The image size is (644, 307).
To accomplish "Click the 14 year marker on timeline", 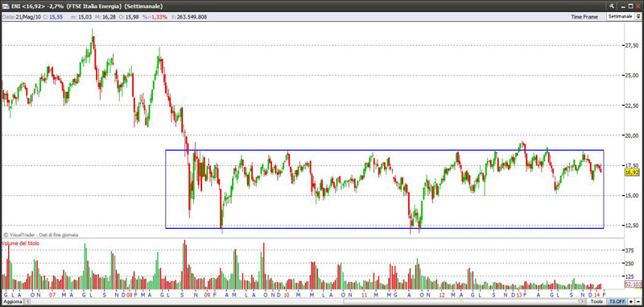I will coord(597,295).
